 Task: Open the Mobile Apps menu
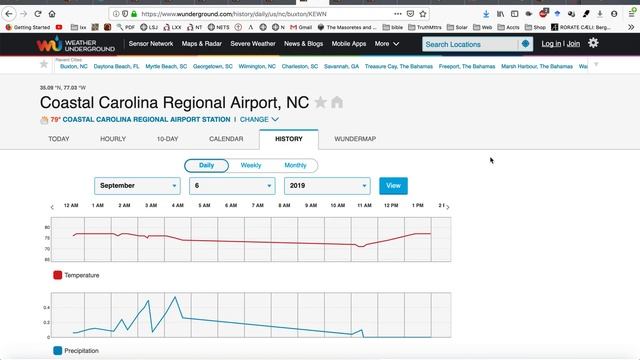click(x=349, y=44)
